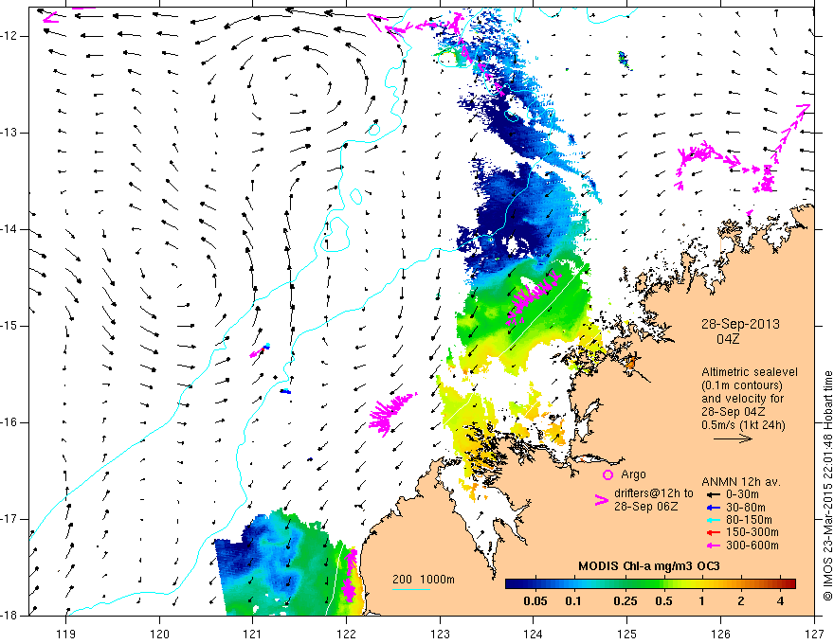834x644 pixels.
Task: Click the dark red end of the Chl-a colorbar
Action: click(789, 584)
